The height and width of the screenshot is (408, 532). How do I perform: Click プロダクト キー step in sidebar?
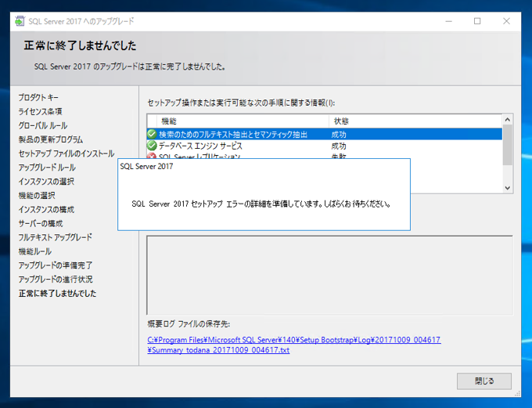[38, 98]
